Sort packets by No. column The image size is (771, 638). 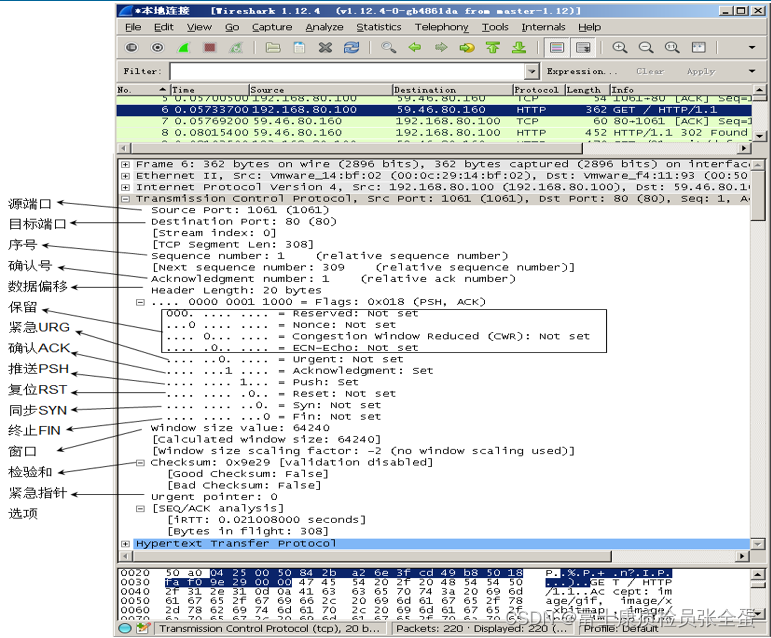(x=143, y=90)
